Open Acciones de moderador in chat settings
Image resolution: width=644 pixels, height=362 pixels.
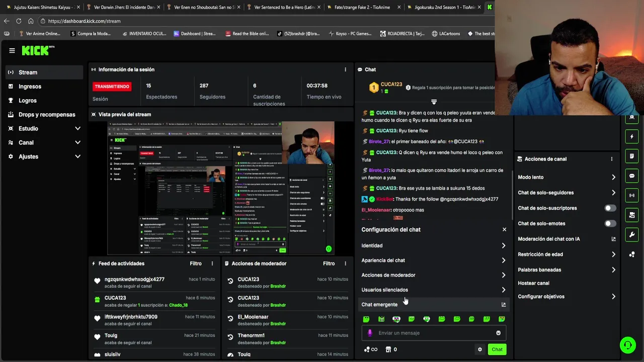click(434, 275)
